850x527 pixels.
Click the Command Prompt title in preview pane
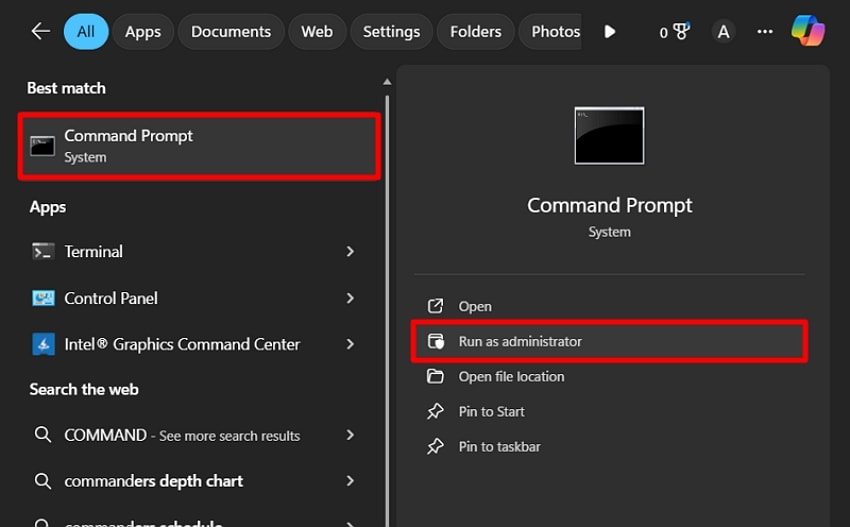[x=609, y=205]
